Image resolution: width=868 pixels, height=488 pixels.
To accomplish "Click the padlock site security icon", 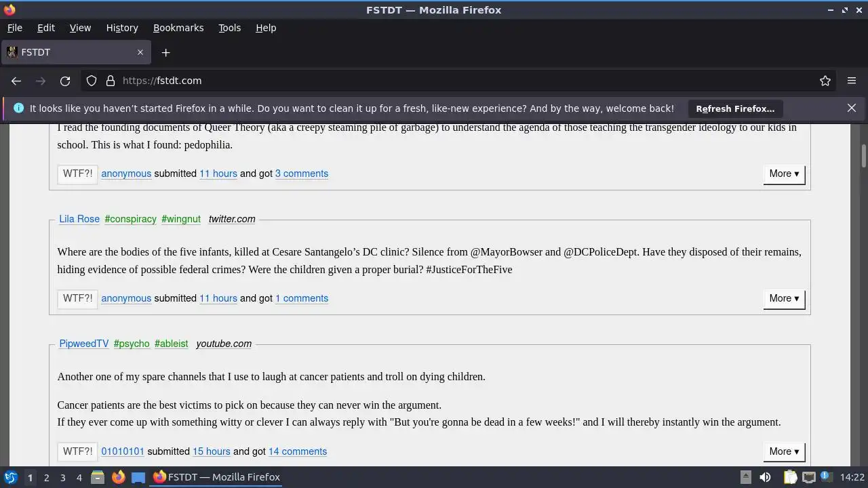I will (x=111, y=81).
